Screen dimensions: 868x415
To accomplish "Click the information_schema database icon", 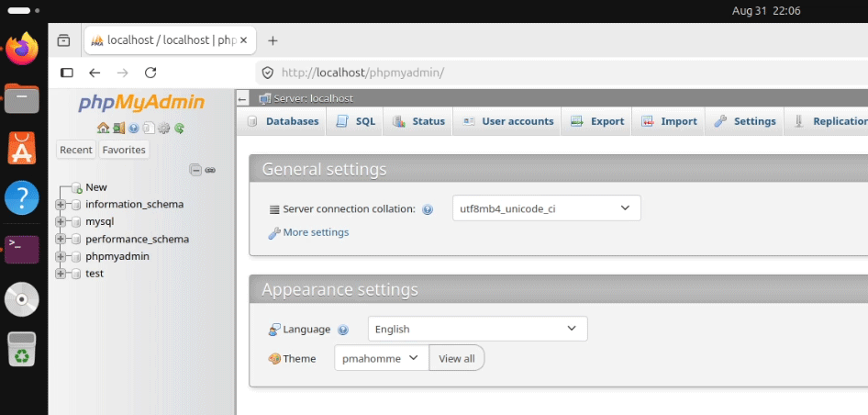I will 76,205.
